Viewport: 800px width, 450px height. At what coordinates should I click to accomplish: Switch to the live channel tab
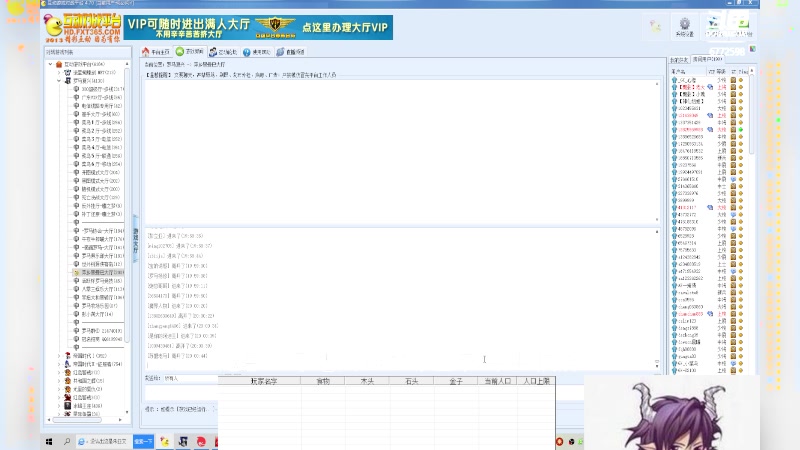pyautogui.click(x=290, y=52)
